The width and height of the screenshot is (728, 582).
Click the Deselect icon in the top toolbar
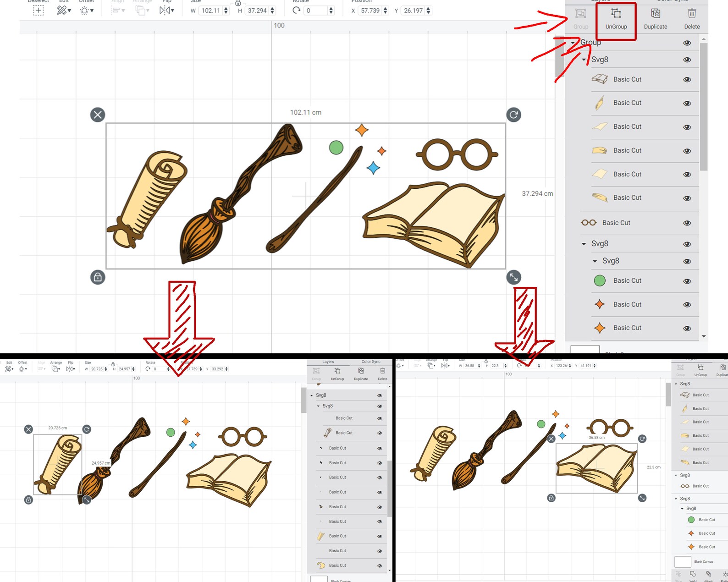[x=39, y=10]
